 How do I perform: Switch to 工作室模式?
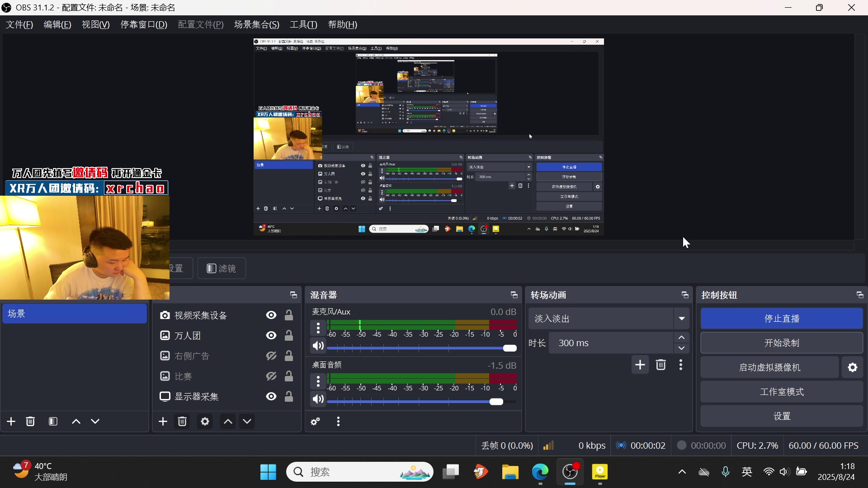pyautogui.click(x=782, y=392)
